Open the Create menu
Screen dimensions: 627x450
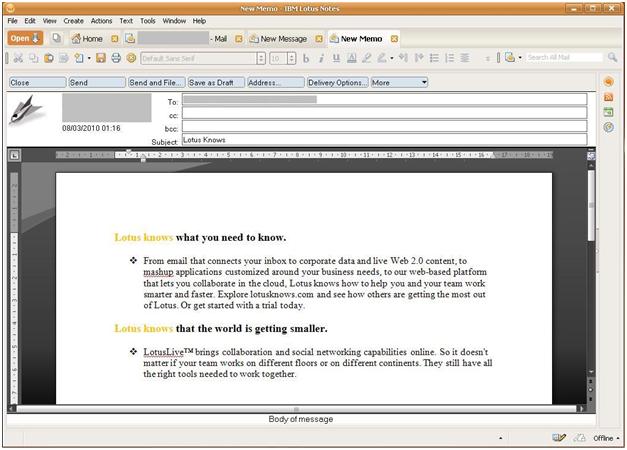[74, 21]
